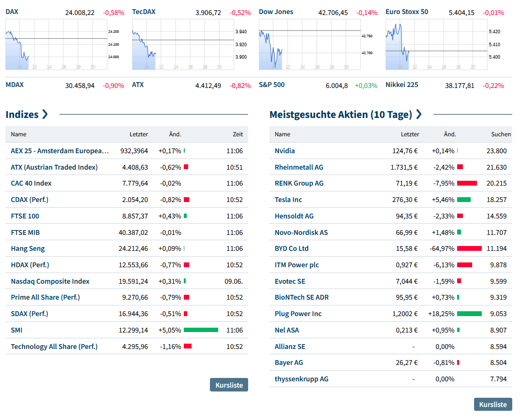
Task: Click the Nvidia search count 23.800
Action: point(496,151)
